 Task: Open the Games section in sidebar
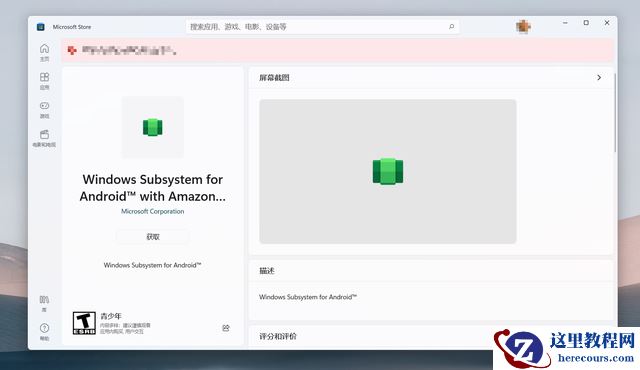point(44,109)
